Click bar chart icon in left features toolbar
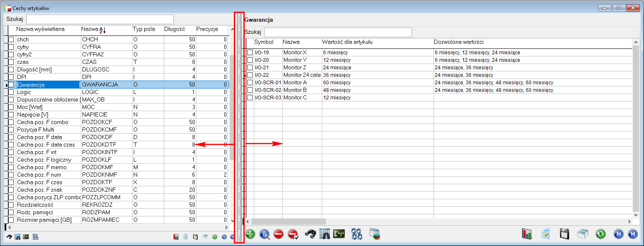 176,237
